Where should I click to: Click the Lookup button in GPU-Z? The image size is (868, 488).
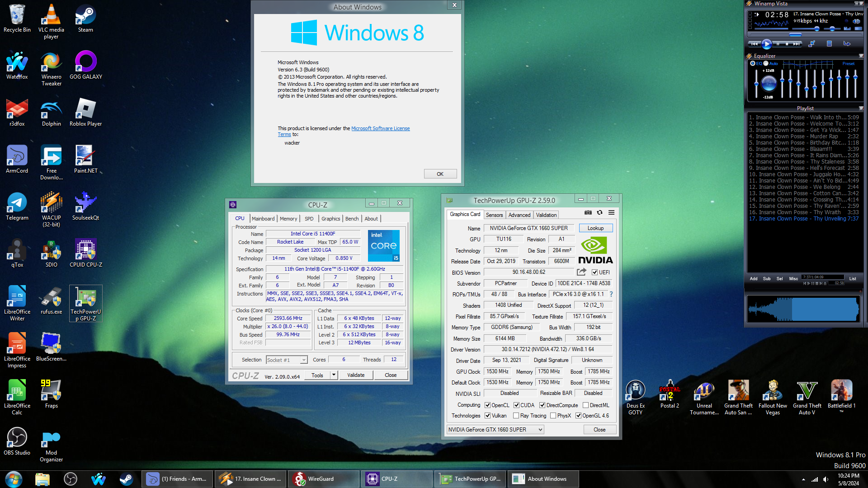(x=595, y=228)
